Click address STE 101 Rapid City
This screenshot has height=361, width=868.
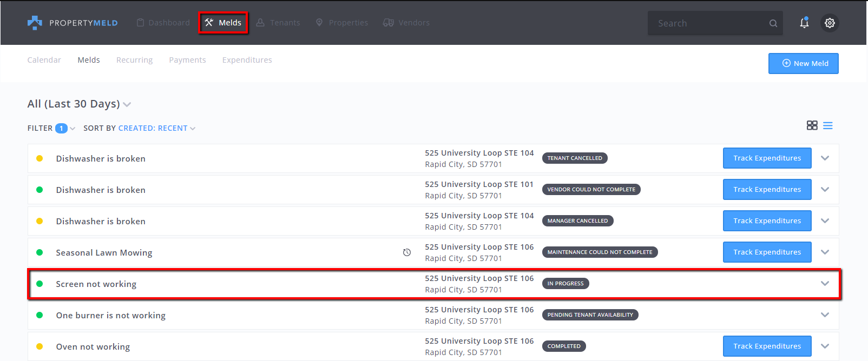click(479, 190)
